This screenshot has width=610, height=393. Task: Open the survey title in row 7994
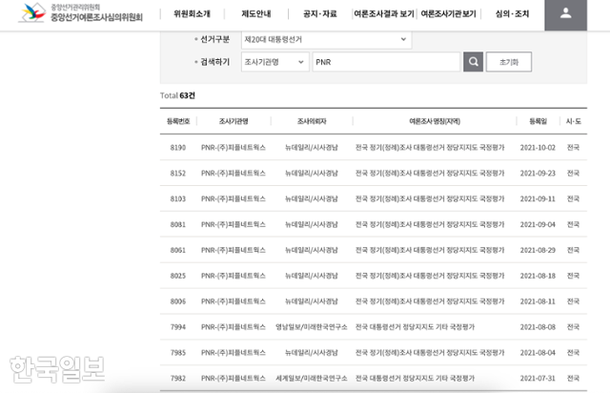click(x=415, y=327)
